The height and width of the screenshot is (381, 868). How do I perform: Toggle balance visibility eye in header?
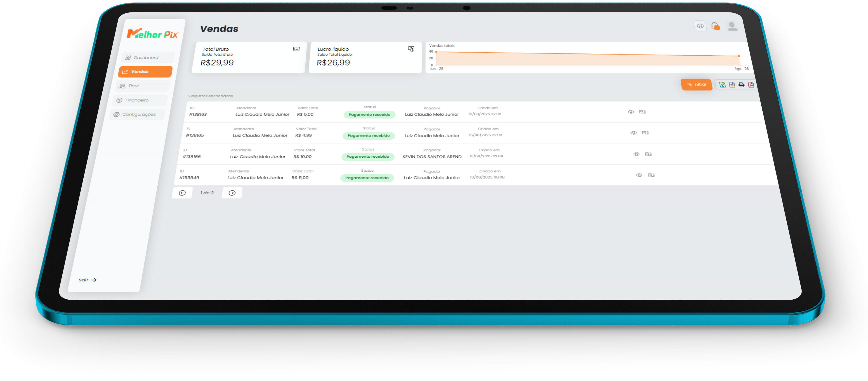coord(700,26)
